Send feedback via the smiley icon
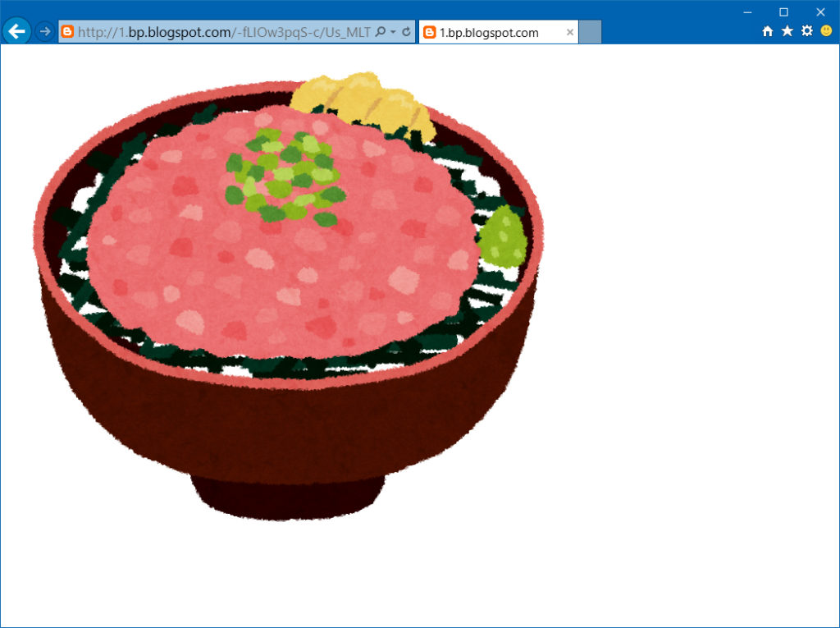The height and width of the screenshot is (628, 840). point(827,32)
